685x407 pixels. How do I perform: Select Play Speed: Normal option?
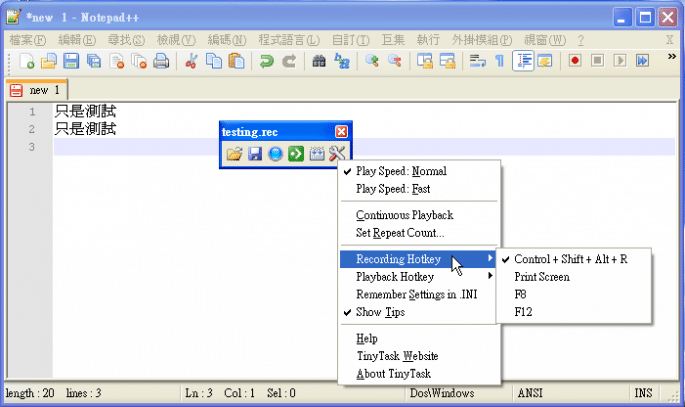[x=401, y=171]
